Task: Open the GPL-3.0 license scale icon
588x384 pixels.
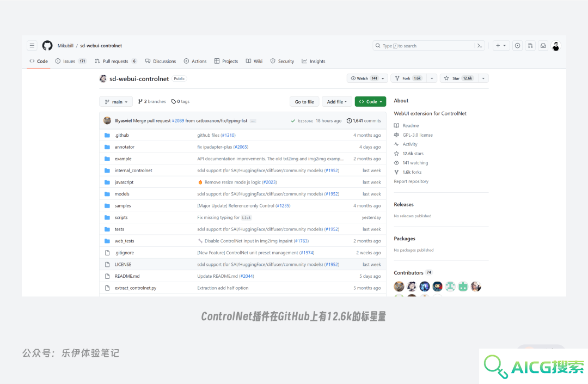Action: tap(396, 135)
